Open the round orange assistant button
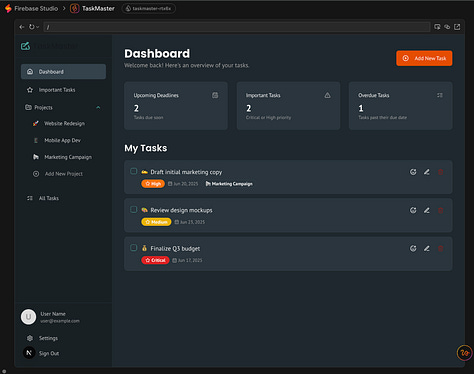Screen dimensions: 474x374 [x=464, y=353]
